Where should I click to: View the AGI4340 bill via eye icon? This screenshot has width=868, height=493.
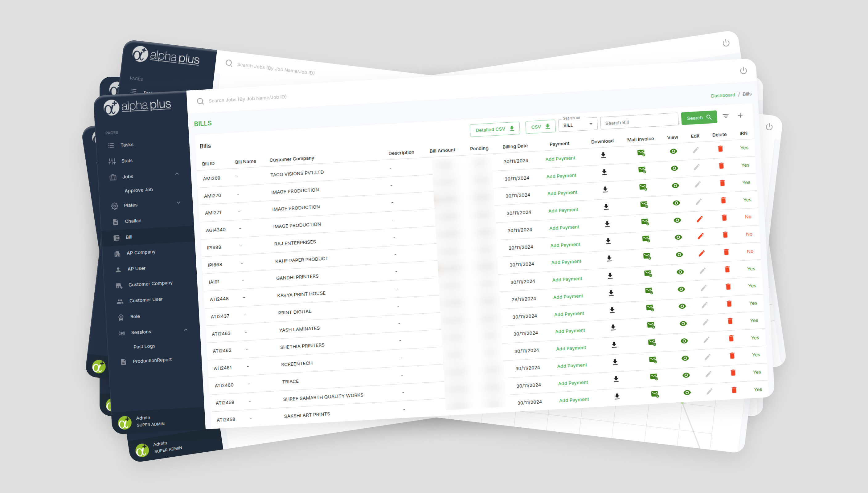[676, 203]
